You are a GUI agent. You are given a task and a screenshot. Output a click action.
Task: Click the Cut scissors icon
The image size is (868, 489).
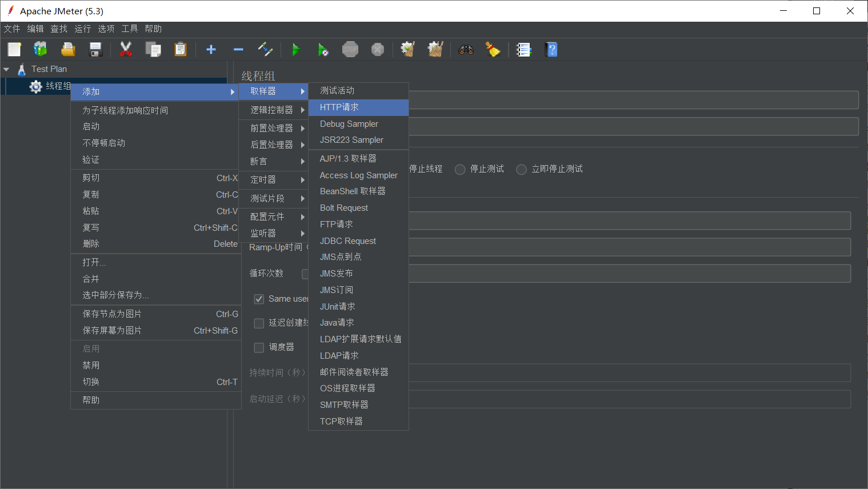pyautogui.click(x=126, y=50)
